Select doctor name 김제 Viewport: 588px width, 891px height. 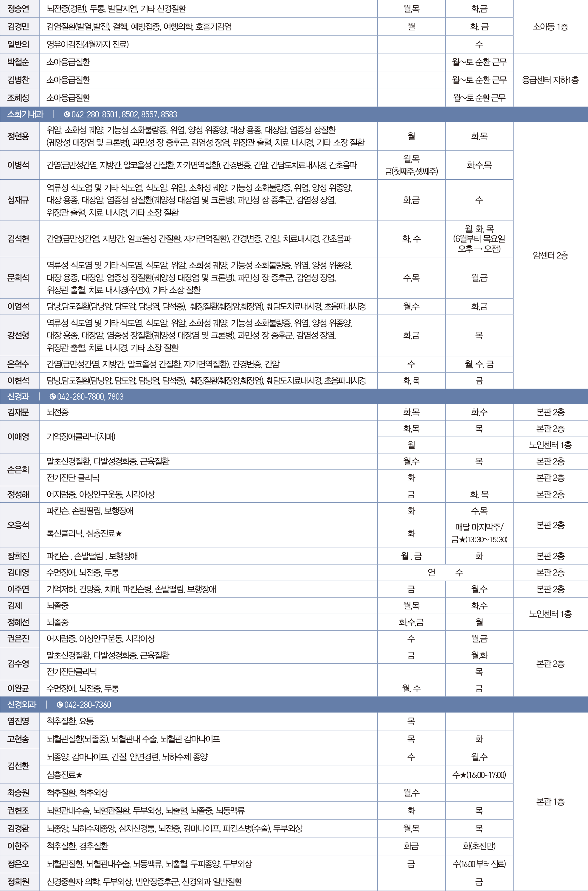[x=15, y=606]
